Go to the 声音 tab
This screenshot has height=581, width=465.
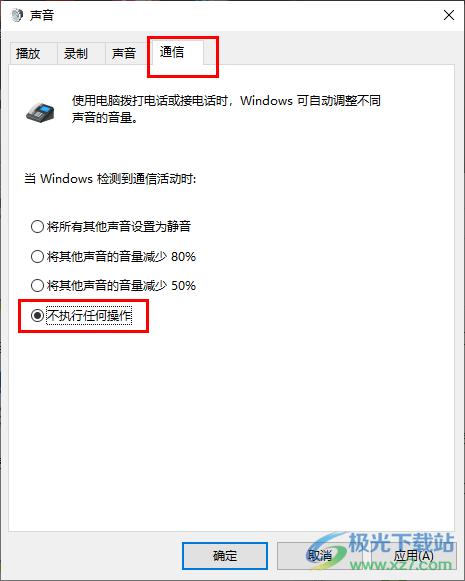(x=124, y=54)
